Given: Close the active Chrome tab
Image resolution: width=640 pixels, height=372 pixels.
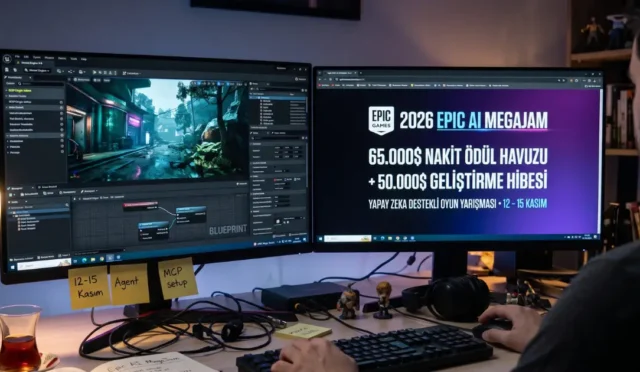Looking at the screenshot, I should coord(356,73).
